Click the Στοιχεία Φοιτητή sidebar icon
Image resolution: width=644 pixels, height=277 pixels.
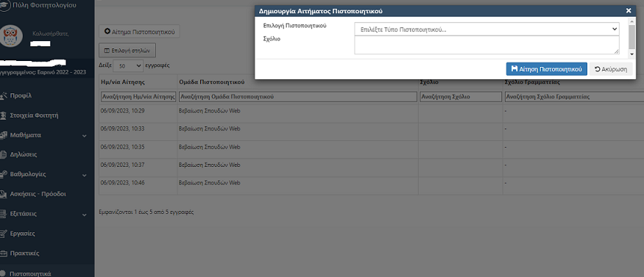3,115
